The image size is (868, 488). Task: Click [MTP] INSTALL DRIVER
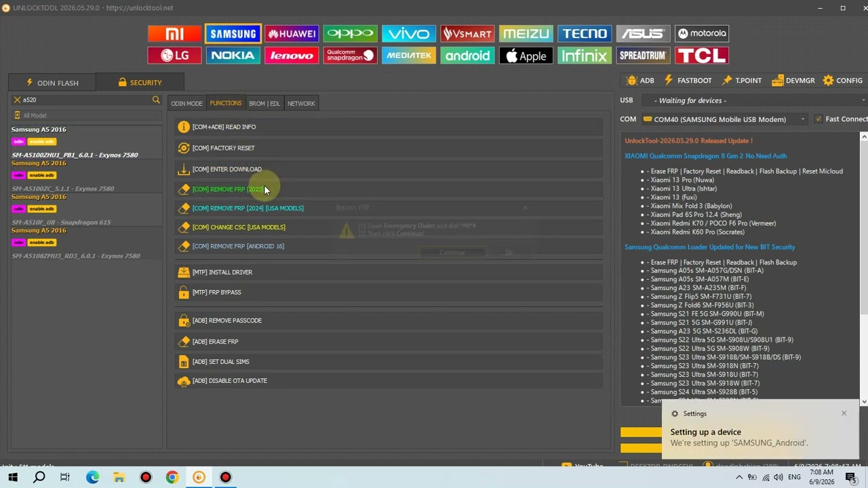pos(389,272)
